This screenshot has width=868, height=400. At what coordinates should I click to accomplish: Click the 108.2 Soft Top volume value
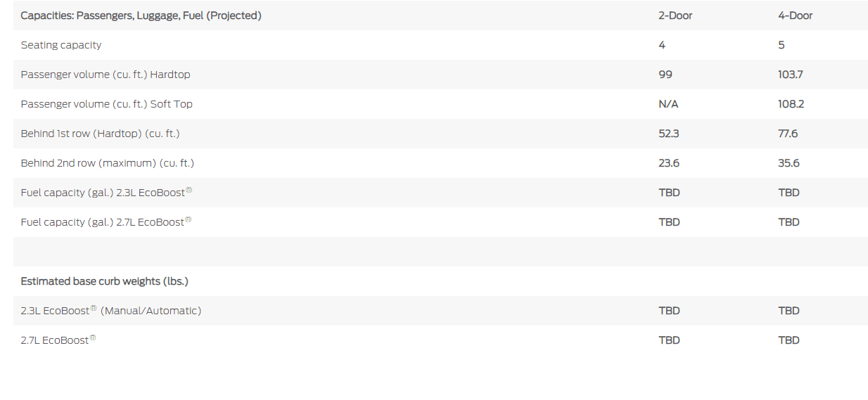pyautogui.click(x=791, y=104)
